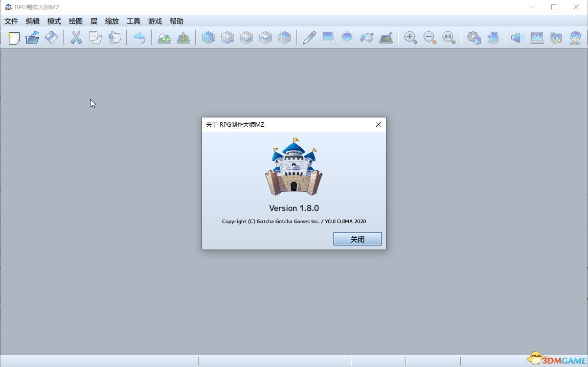The image size is (588, 367).
Task: Open the Database gear icon
Action: [x=474, y=38]
